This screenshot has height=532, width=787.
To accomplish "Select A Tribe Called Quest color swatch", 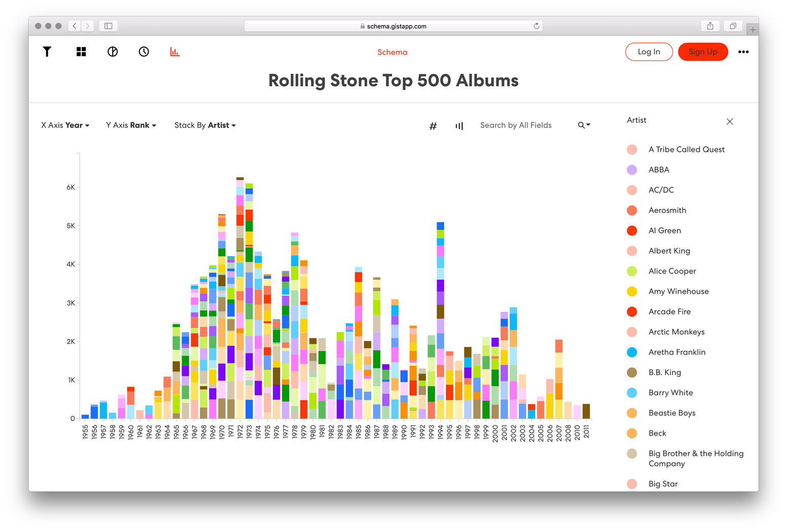I will [632, 149].
